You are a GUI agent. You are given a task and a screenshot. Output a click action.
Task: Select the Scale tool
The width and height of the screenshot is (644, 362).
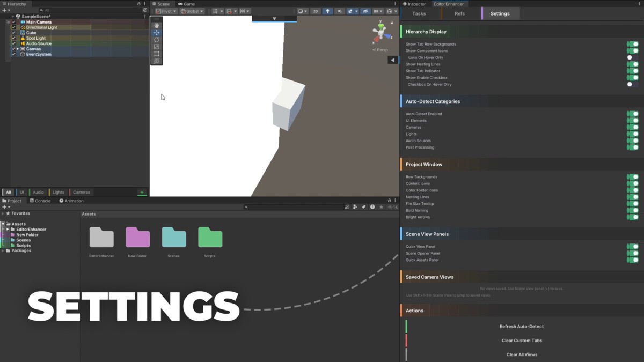click(157, 47)
